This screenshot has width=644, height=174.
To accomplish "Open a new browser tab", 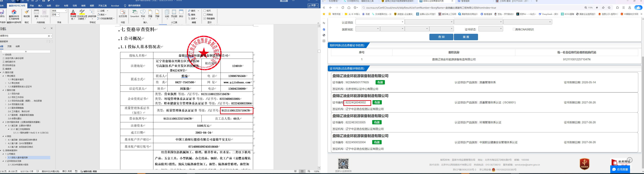I will pyautogui.click(x=537, y=1).
